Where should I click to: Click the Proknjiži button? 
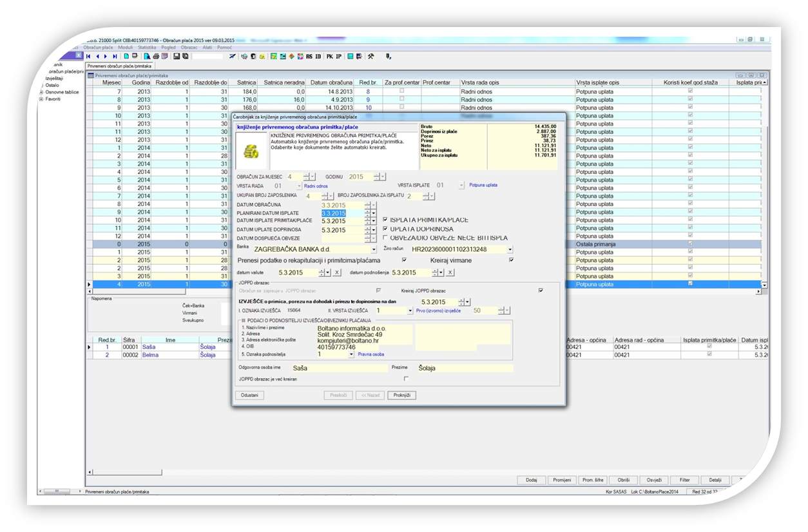pos(402,395)
